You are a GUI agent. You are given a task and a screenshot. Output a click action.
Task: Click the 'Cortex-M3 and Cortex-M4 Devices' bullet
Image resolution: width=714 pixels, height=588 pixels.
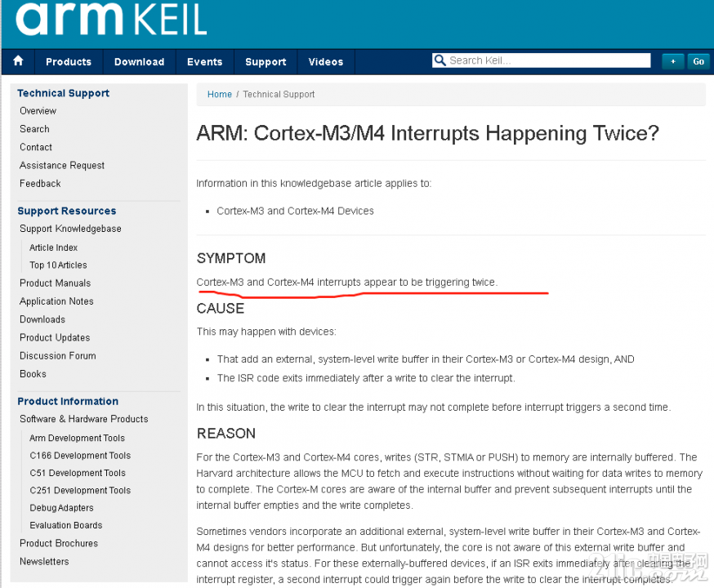coord(295,212)
